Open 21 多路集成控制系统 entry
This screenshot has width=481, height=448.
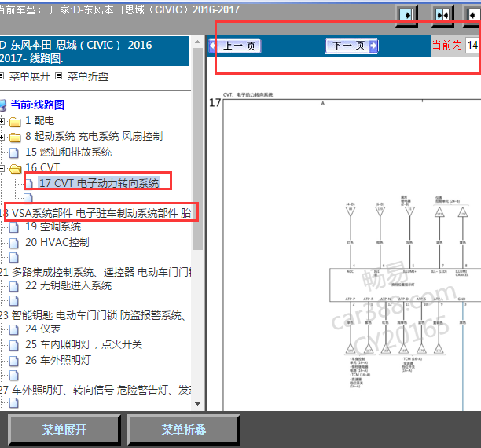point(95,272)
